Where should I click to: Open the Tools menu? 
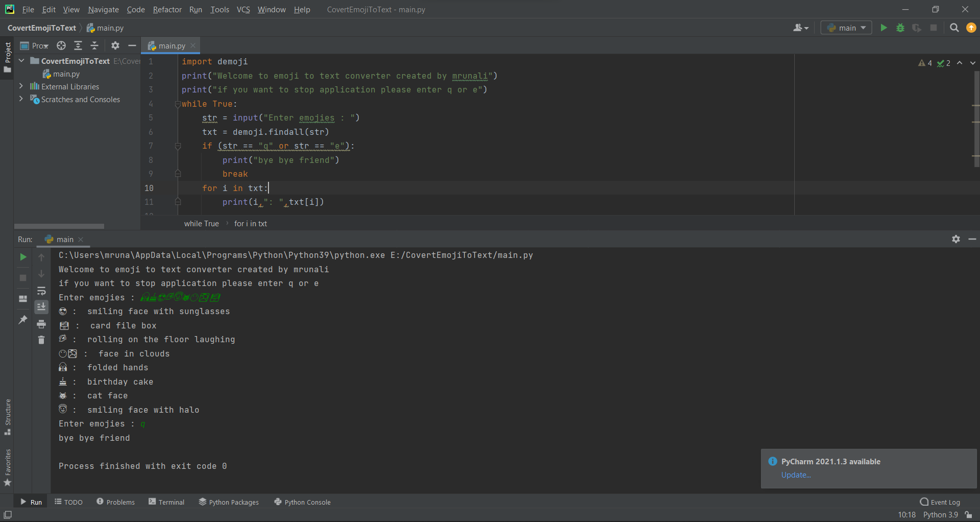tap(219, 9)
